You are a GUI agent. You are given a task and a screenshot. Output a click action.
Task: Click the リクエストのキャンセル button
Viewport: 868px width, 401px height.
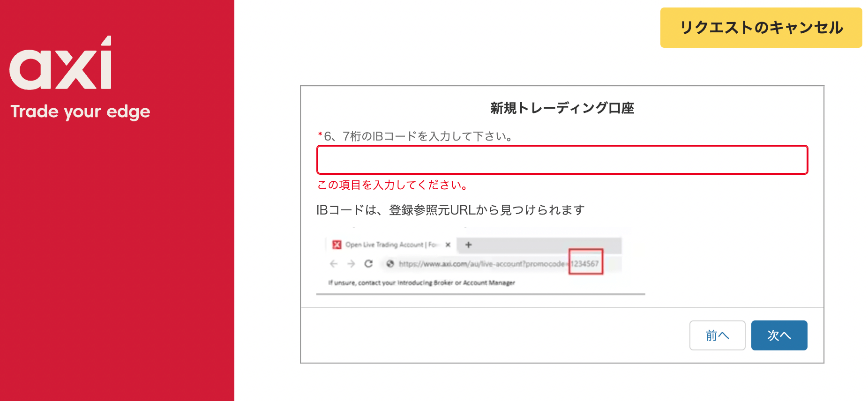pos(761,28)
